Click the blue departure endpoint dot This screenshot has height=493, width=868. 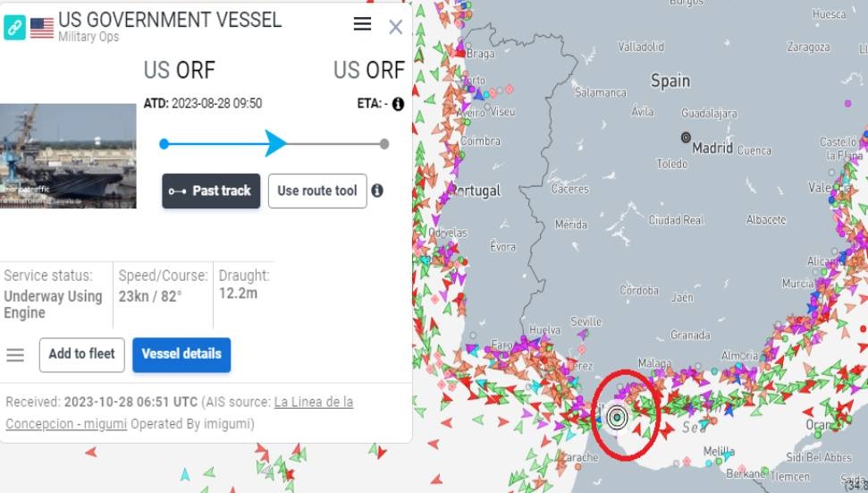click(x=164, y=143)
